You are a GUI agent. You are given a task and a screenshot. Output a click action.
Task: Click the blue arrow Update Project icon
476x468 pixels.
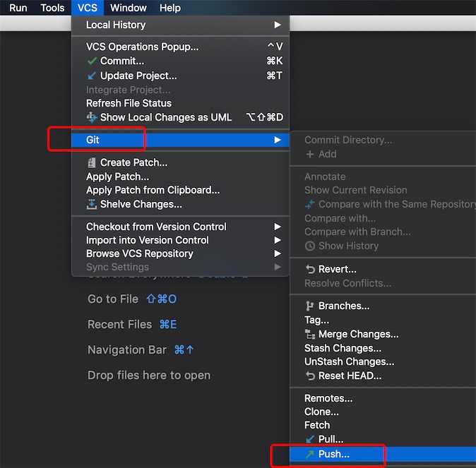[91, 76]
